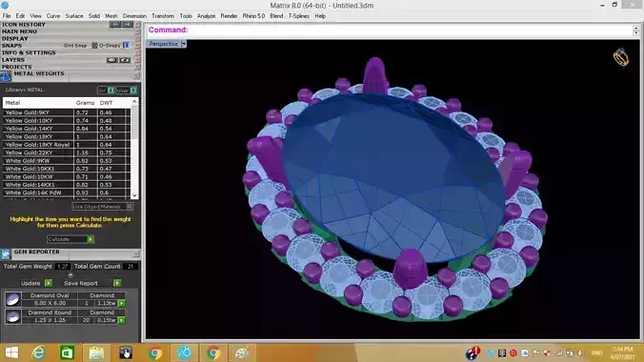
Task: Expand the SNAPS section
Action: coord(11,46)
